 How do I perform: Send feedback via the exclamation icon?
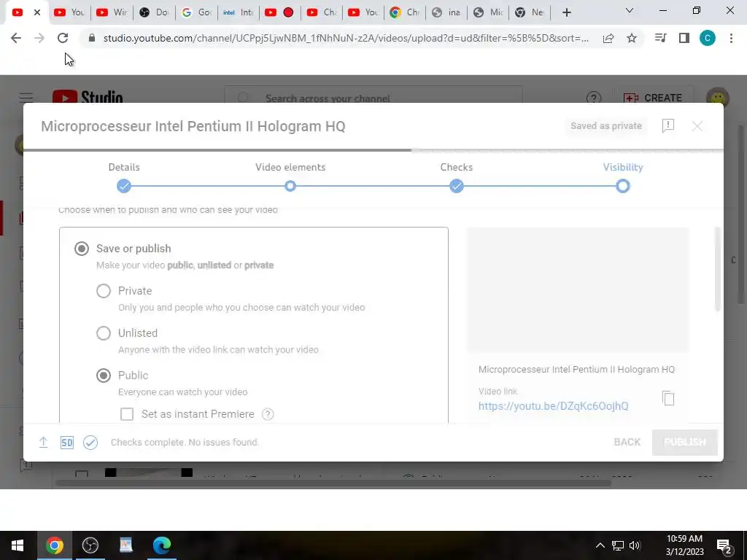point(668,125)
